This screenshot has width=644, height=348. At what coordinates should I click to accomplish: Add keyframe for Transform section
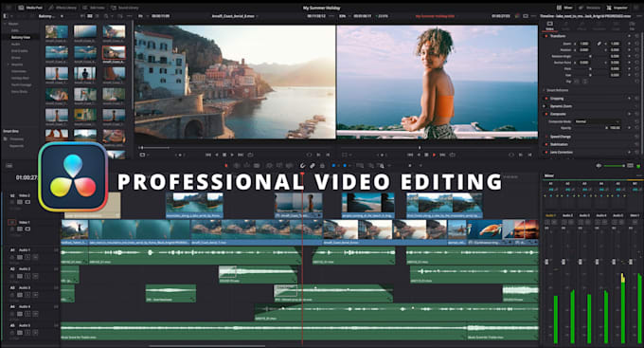point(629,36)
